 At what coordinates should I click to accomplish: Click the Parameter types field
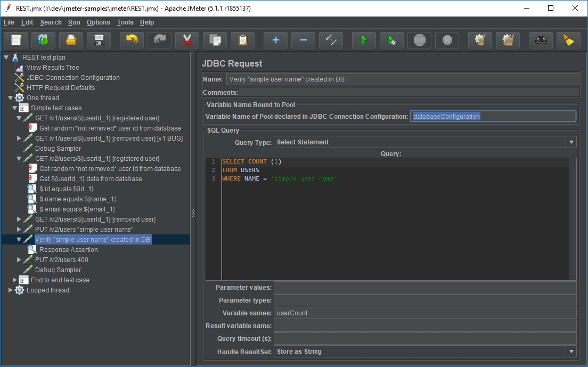[425, 300]
